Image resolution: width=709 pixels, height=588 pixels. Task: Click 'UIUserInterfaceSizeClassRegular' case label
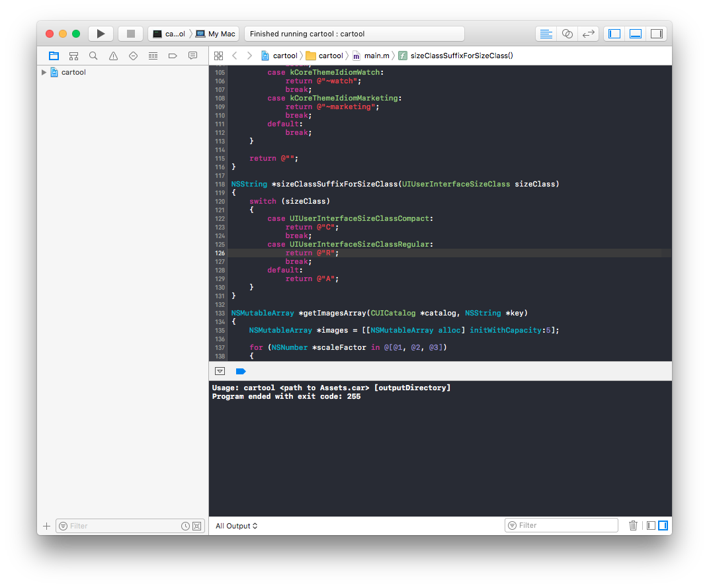point(360,245)
